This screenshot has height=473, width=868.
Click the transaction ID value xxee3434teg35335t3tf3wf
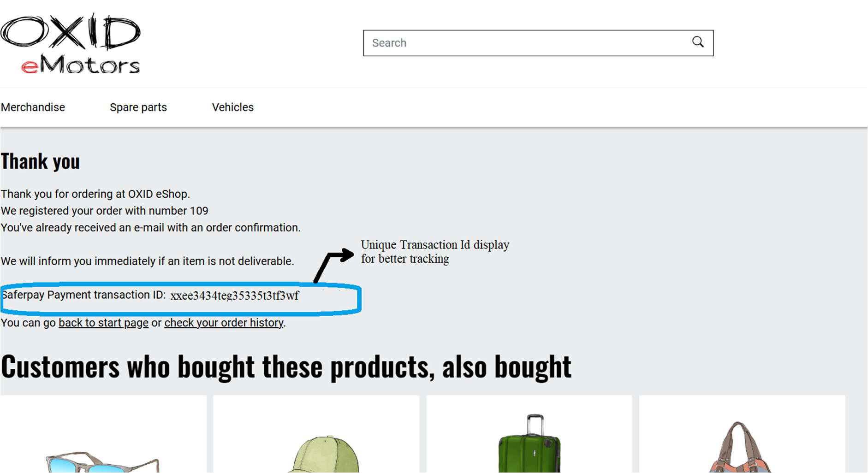point(234,296)
